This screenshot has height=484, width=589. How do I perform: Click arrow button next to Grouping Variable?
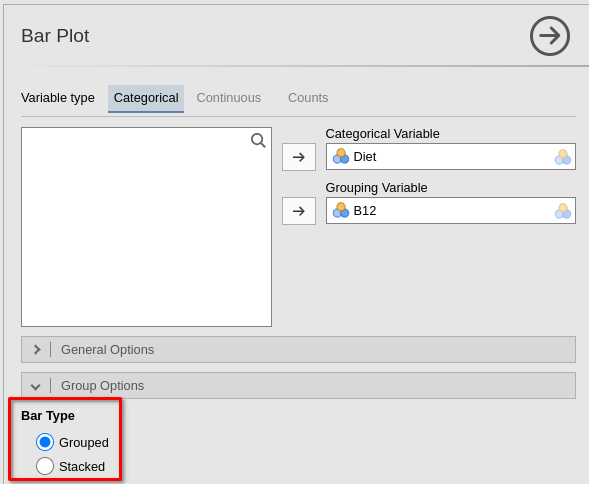pos(299,211)
